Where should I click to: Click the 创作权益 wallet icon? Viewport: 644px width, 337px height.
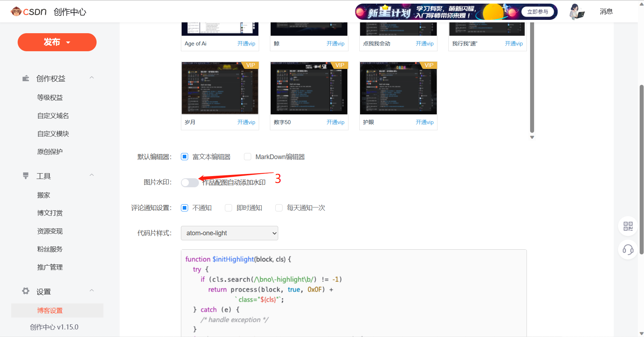coord(26,78)
